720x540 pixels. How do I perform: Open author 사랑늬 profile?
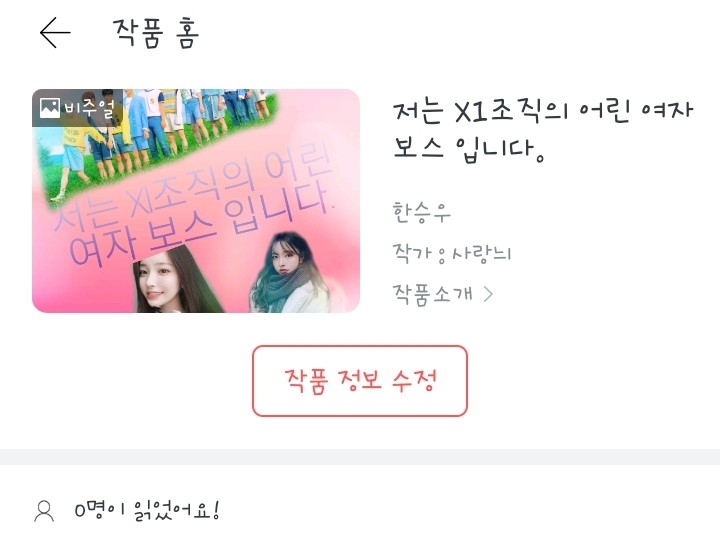click(x=481, y=253)
